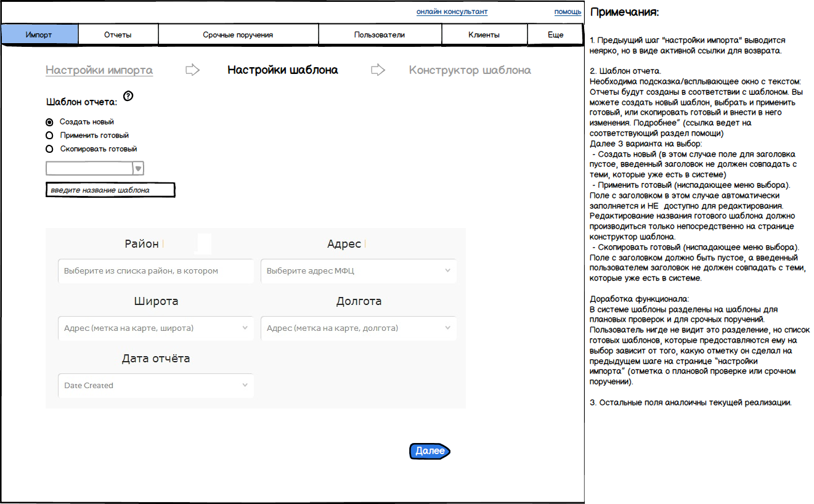Open the Широта dropdown
The height and width of the screenshot is (504, 814).
(x=245, y=328)
